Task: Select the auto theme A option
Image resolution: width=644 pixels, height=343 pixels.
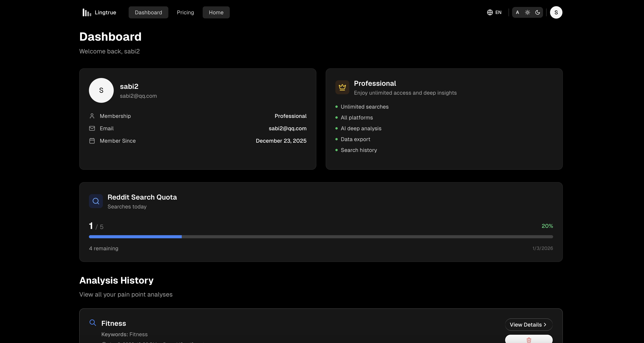Action: [x=517, y=12]
